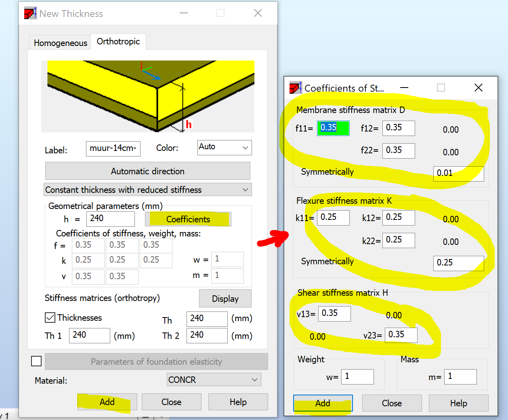The image size is (508, 420).
Task: Click the Th 2 input field
Action: pos(207,335)
